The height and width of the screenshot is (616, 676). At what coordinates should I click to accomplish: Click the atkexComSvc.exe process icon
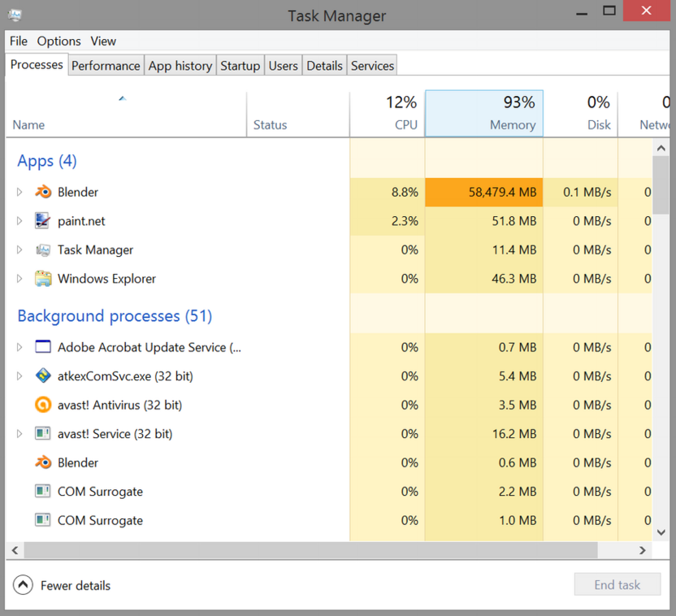(x=43, y=376)
